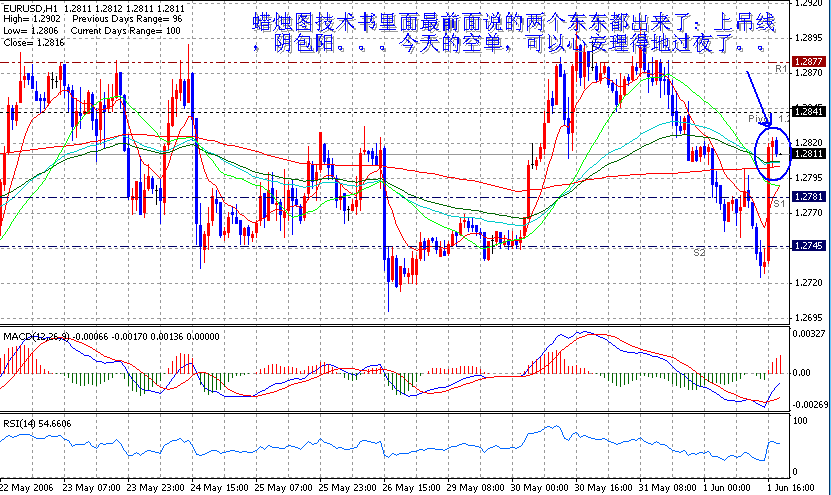Click the blue 1.2781 price tag
This screenshot has width=831, height=495.
click(808, 197)
